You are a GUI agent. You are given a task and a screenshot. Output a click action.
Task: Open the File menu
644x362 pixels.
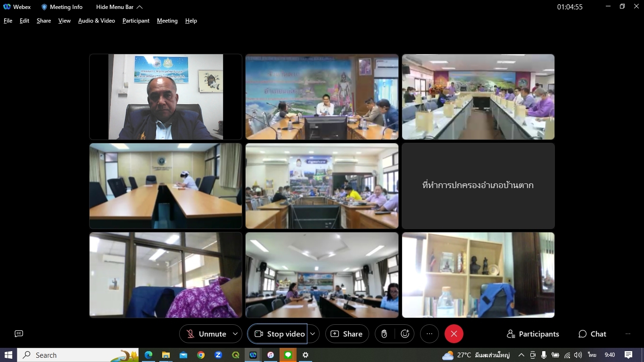(x=8, y=21)
